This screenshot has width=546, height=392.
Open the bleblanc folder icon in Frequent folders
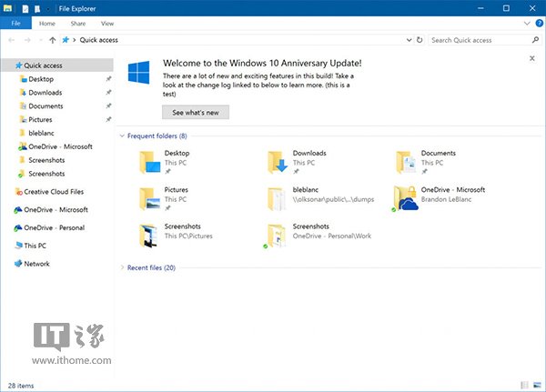(x=278, y=199)
